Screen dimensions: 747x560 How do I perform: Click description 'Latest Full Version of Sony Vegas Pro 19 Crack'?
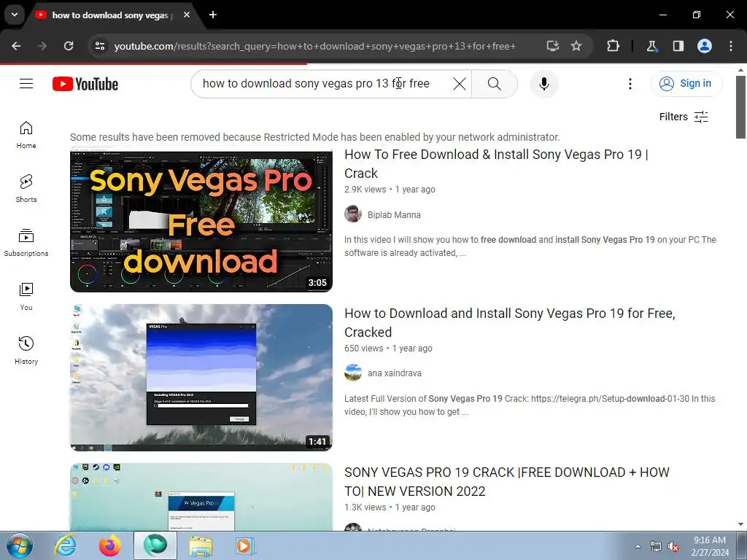click(530, 405)
